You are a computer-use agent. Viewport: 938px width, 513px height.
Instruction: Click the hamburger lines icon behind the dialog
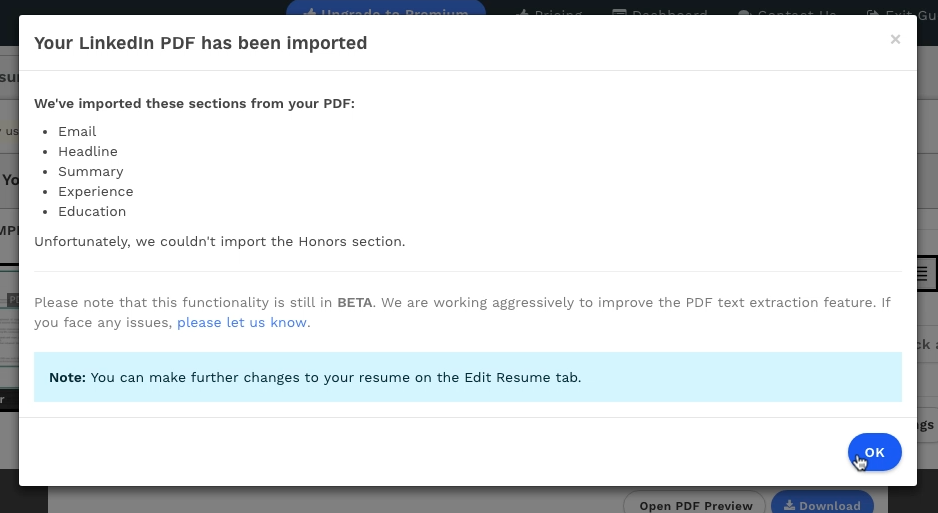point(924,274)
